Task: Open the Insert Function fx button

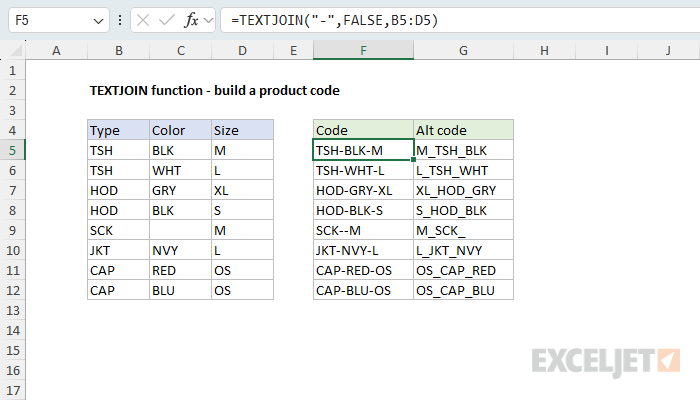Action: pyautogui.click(x=191, y=20)
